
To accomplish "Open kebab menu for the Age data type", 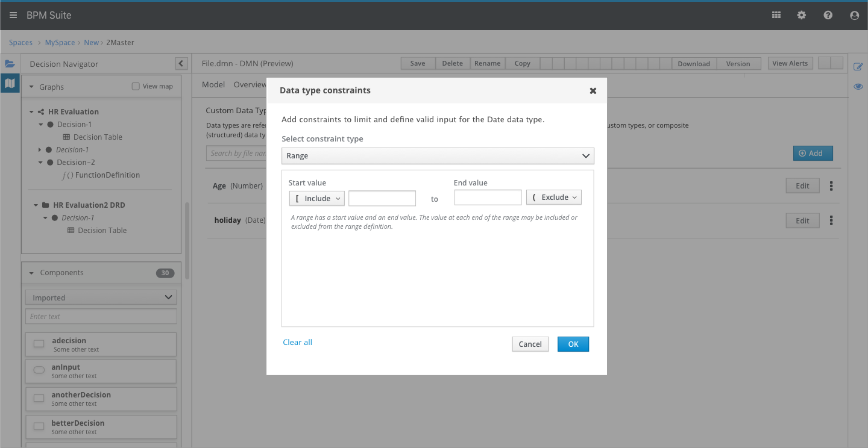I will coord(831,186).
